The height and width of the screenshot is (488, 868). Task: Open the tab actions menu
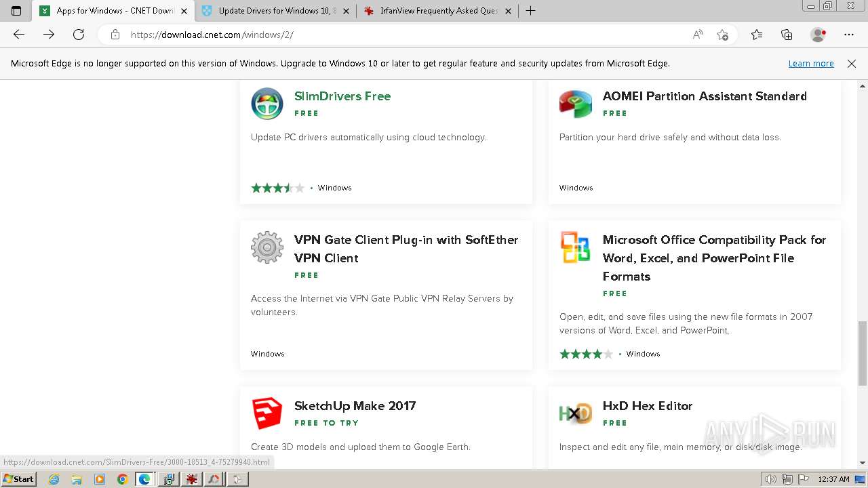[16, 11]
